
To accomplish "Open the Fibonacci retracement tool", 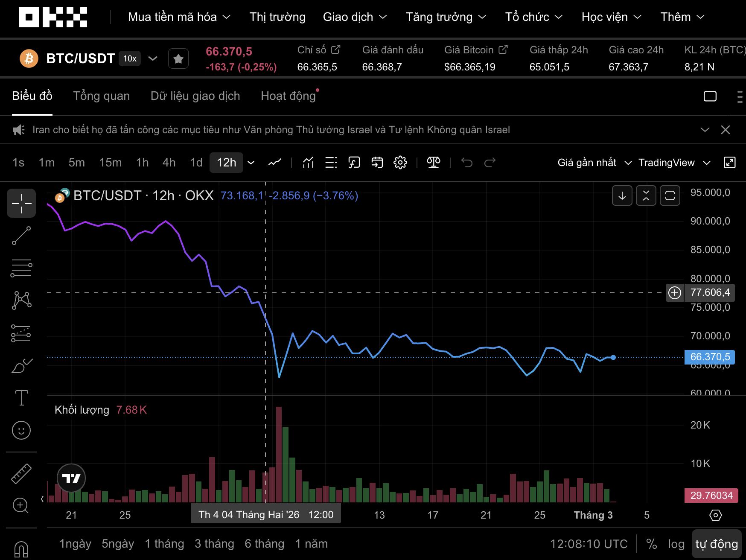I will coord(21,268).
